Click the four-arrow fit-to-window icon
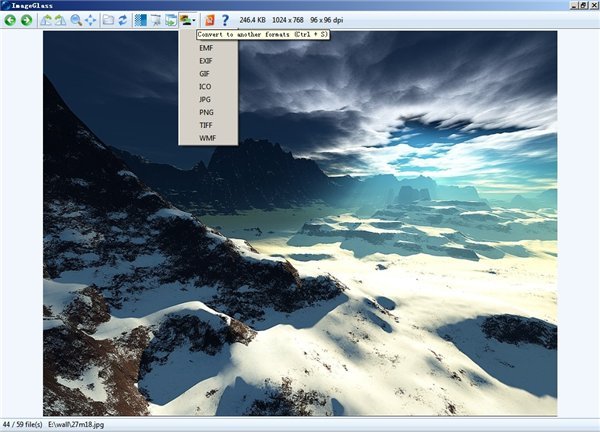The width and height of the screenshot is (600, 432). (x=91, y=20)
